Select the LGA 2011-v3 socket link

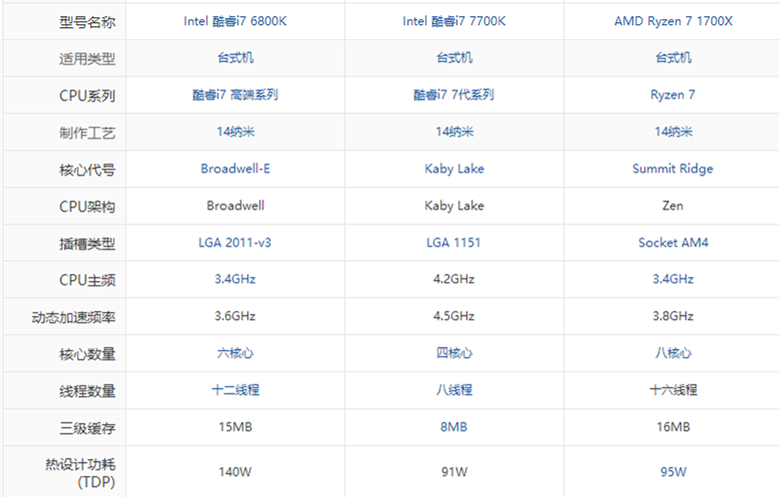[235, 243]
